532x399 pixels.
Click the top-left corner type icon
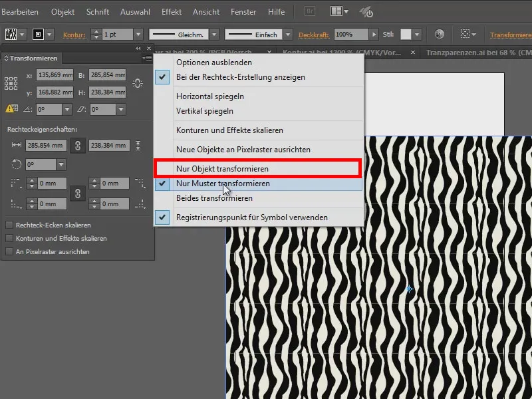click(x=16, y=184)
